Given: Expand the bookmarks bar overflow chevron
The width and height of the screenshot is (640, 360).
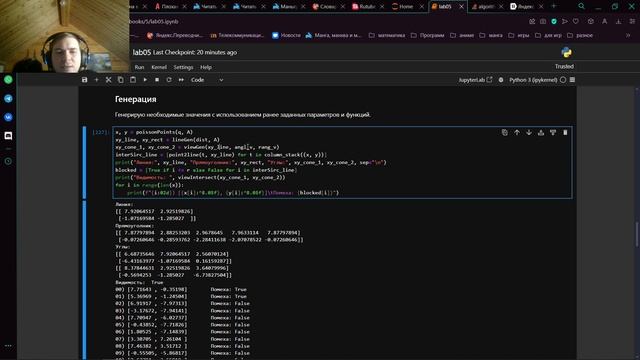Looking at the screenshot, I should click(628, 36).
